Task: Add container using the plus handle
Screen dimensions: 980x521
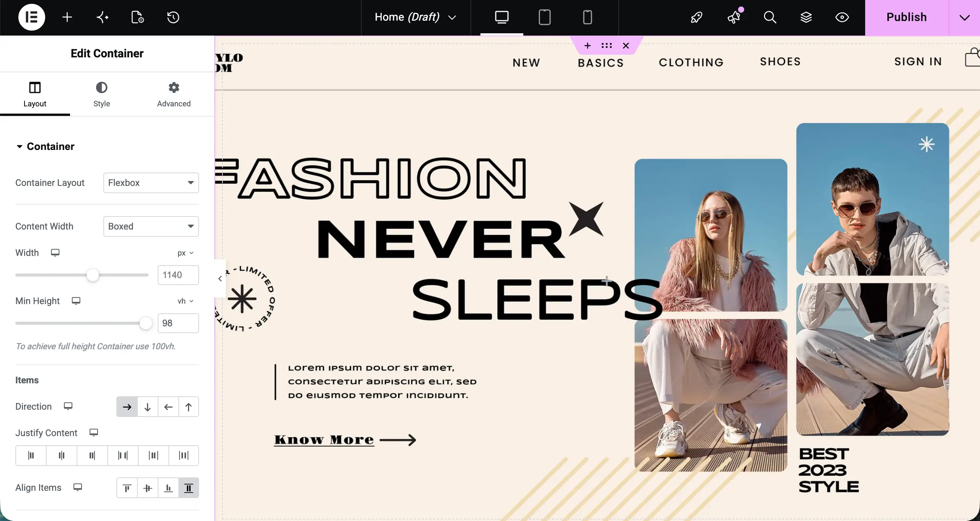Action: (588, 46)
